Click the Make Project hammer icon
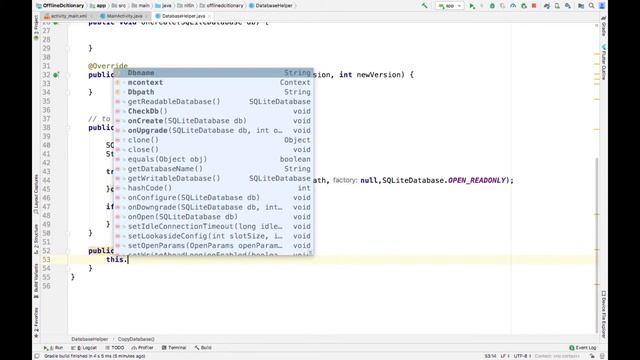 pos(425,6)
